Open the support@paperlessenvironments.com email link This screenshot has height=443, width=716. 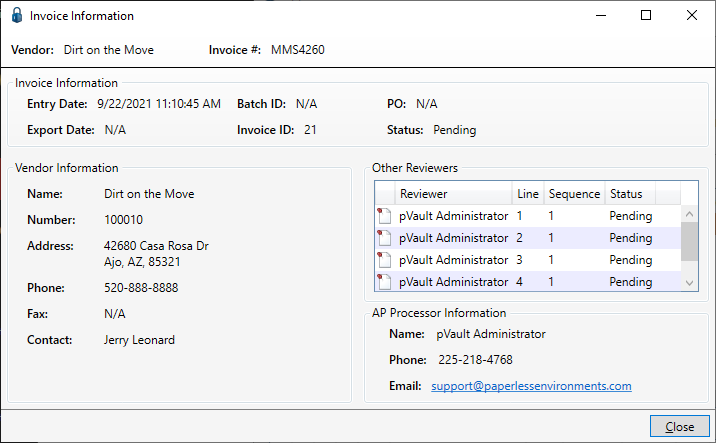(x=531, y=386)
